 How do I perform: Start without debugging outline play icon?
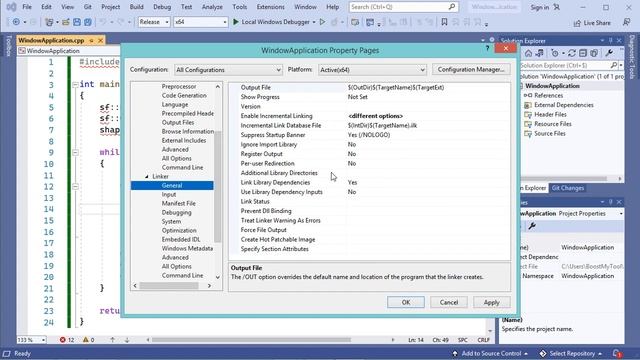[x=322, y=22]
